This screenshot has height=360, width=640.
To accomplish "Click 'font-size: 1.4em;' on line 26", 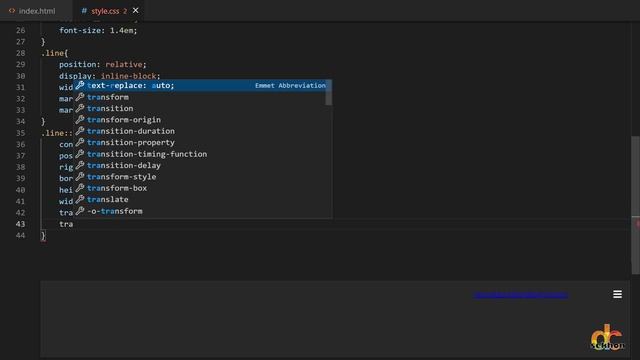I will tap(98, 30).
